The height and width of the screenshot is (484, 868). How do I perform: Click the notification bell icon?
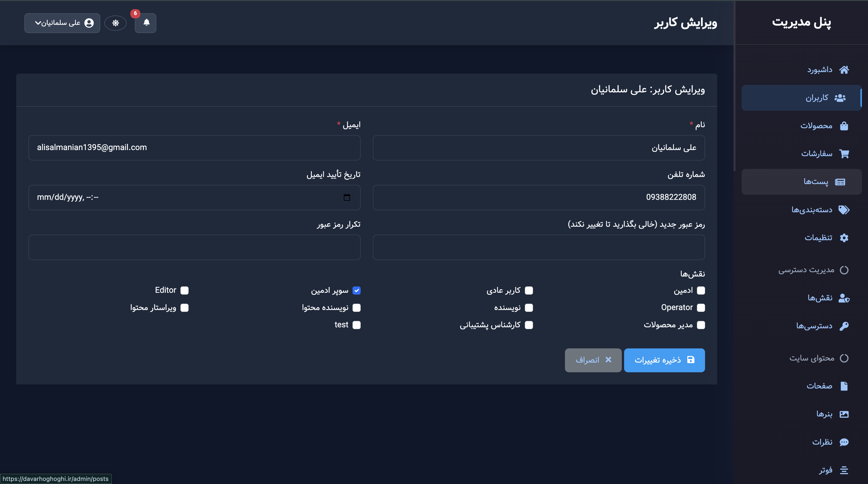point(146,23)
